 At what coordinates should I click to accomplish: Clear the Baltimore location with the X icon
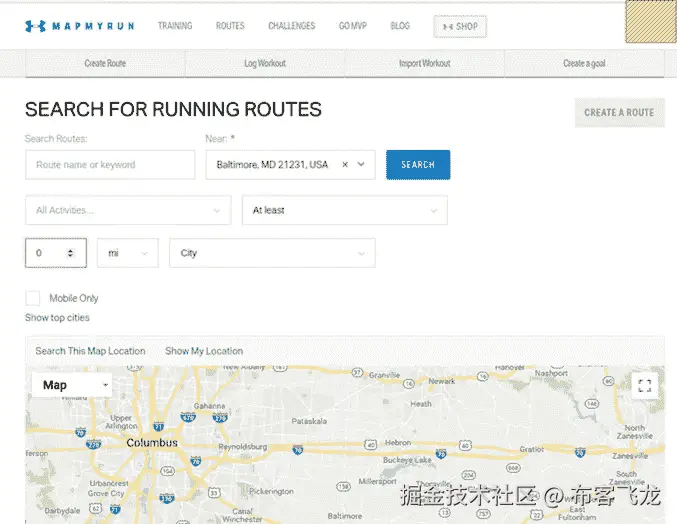(x=345, y=164)
